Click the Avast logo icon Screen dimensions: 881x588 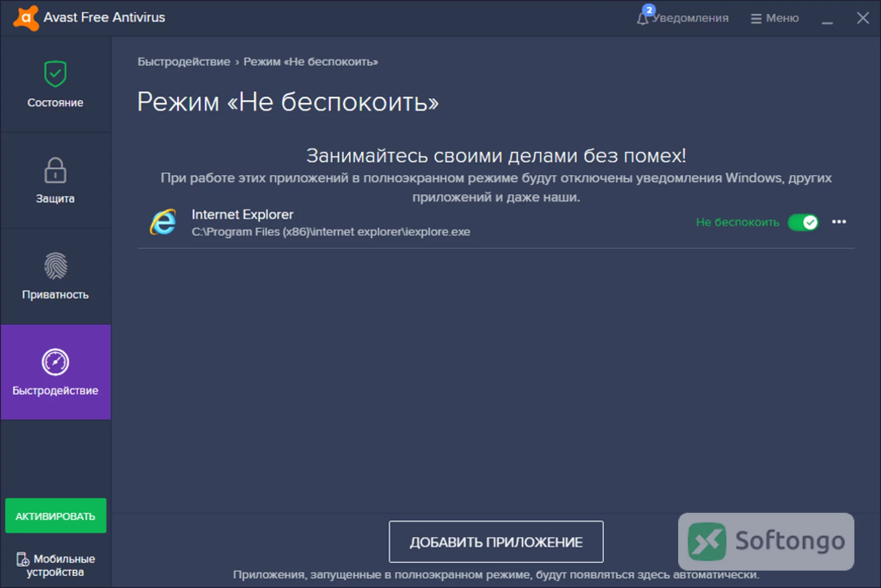pos(26,18)
